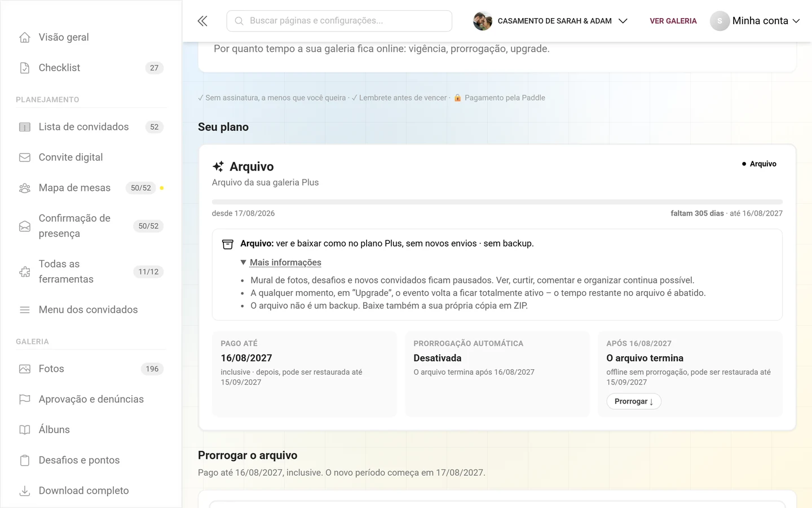Screen dimensions: 812x508
Task: Click the Checklist document icon
Action: [25, 68]
